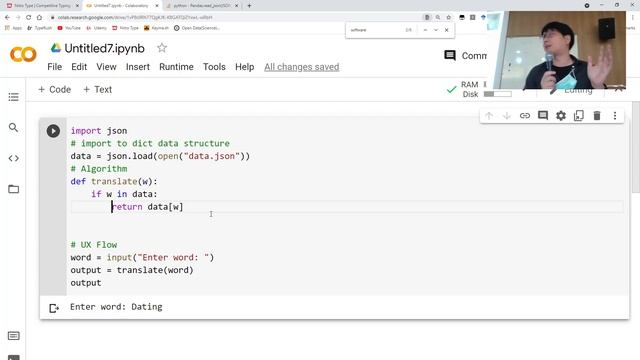Switch to Nitro Type browser tab

42,6
